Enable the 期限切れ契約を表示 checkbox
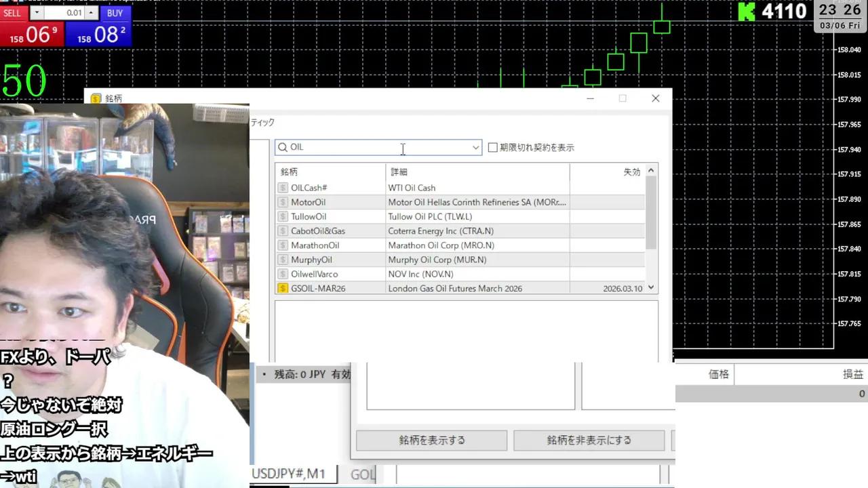The width and height of the screenshot is (868, 488). pyautogui.click(x=493, y=147)
